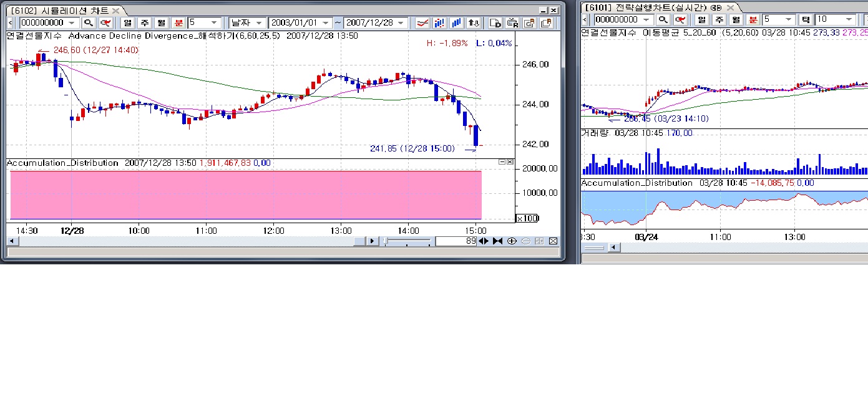Open the end date 2007/12/28 dropdown
The height and width of the screenshot is (404, 868).
(401, 22)
